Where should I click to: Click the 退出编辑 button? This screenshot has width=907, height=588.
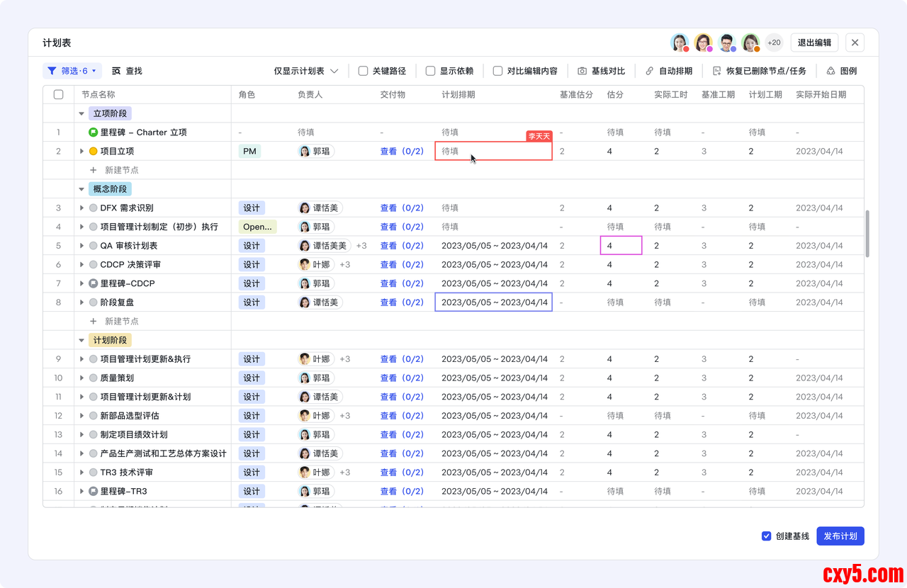click(x=814, y=43)
